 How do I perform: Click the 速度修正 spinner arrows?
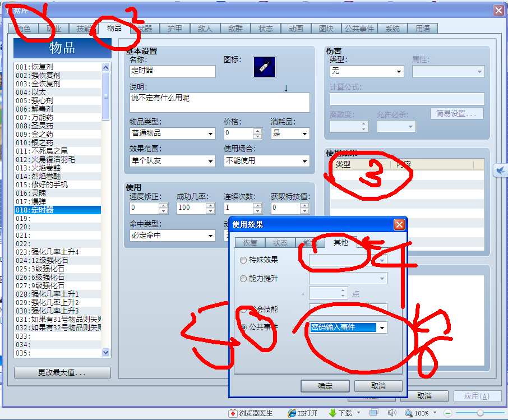pyautogui.click(x=163, y=208)
